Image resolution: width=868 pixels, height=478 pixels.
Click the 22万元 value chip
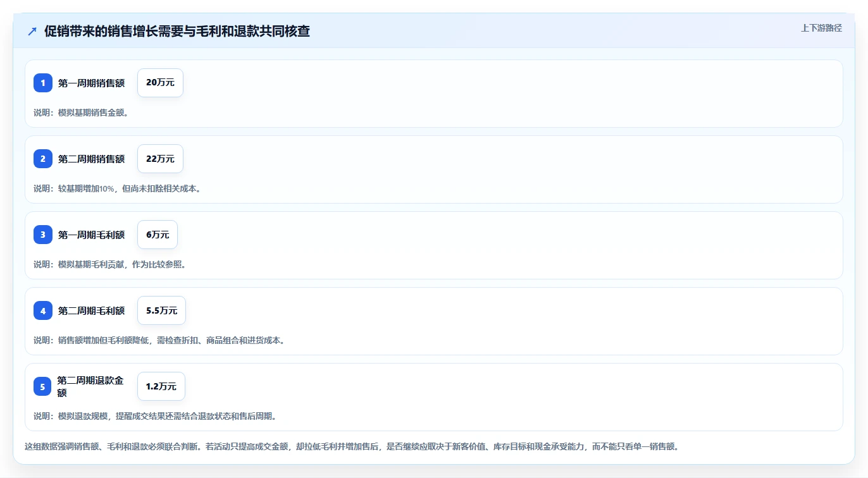click(160, 159)
